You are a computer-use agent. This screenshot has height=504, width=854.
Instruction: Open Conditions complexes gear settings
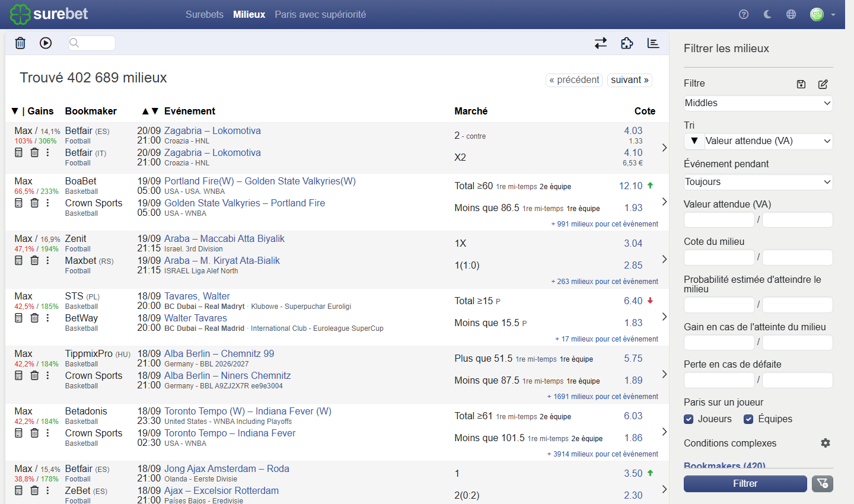(826, 443)
